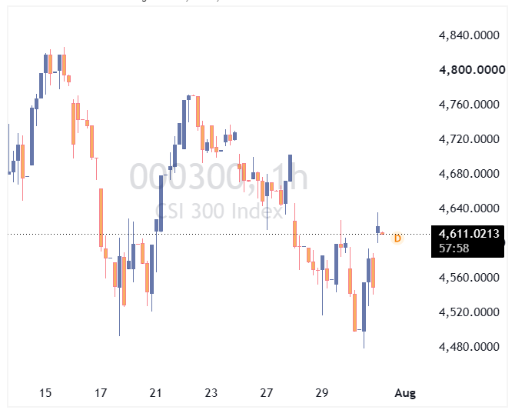Screen dimensions: 515x420
Task: Select date 21 on time axis
Action: [155, 393]
